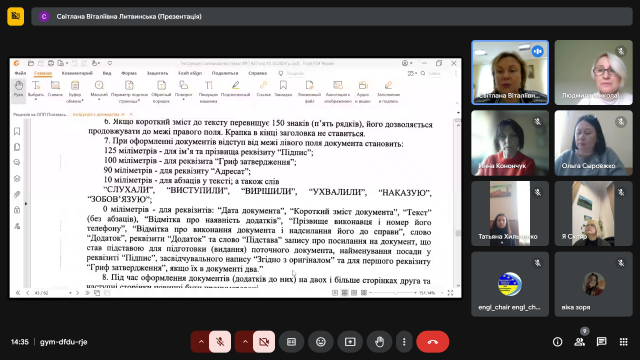
Task: Select the Я Скляр participant tile
Action: pyautogui.click(x=593, y=213)
